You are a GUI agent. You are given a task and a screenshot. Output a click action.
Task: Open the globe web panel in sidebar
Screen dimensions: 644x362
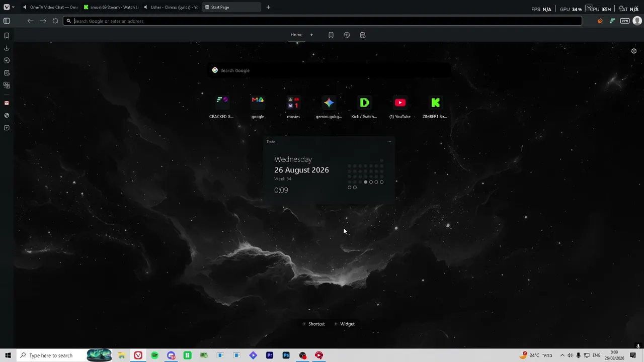pos(7,115)
